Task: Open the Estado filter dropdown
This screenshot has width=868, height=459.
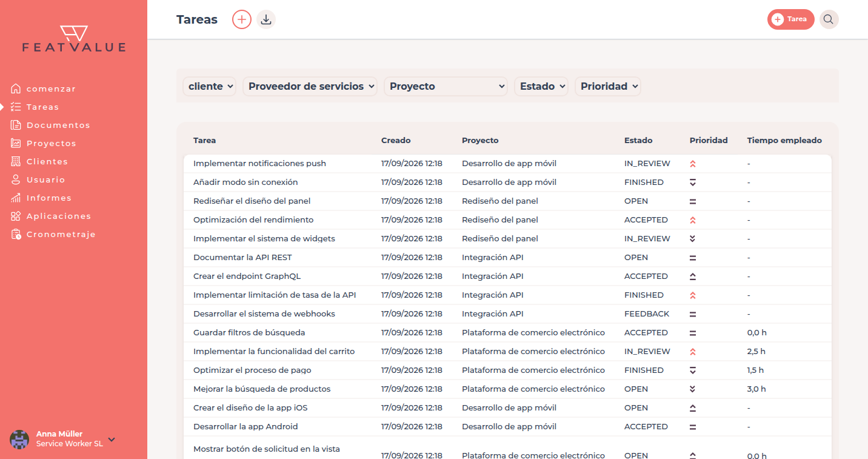Action: (541, 86)
